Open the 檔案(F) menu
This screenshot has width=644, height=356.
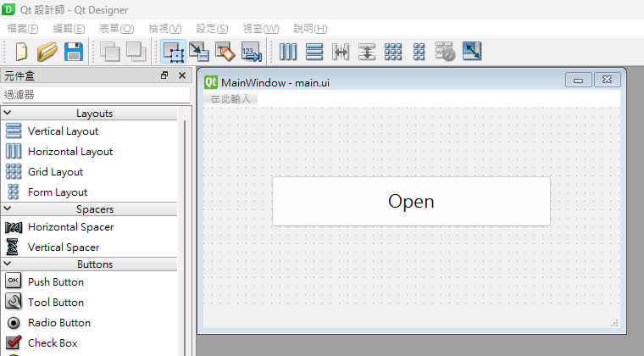pyautogui.click(x=23, y=29)
